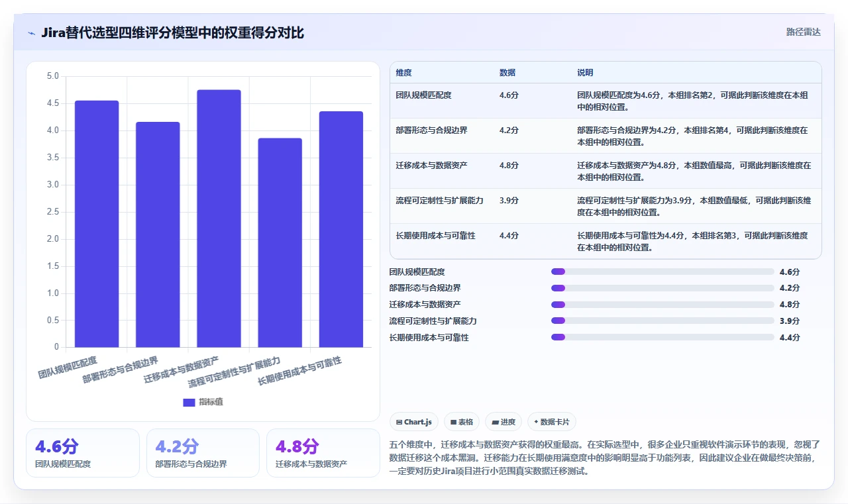Click table cell 长期使用成本与可靠性
The image size is (848, 504).
436,236
